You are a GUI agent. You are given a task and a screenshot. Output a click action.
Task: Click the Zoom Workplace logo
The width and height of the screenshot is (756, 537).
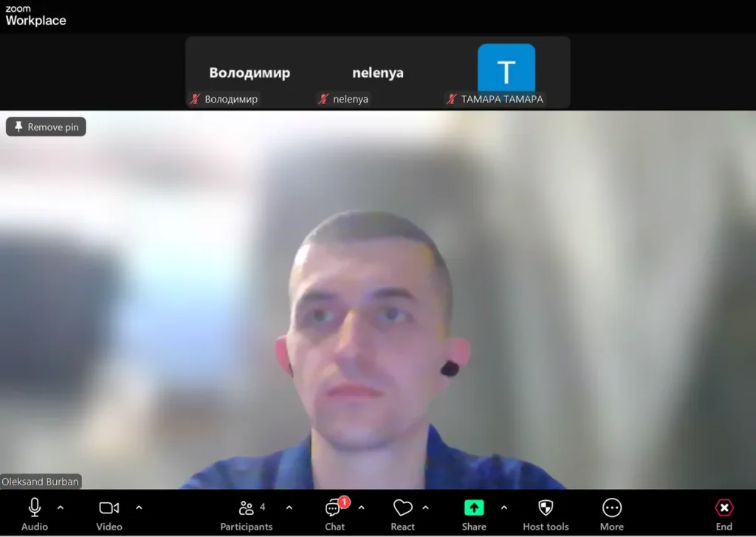tap(35, 15)
